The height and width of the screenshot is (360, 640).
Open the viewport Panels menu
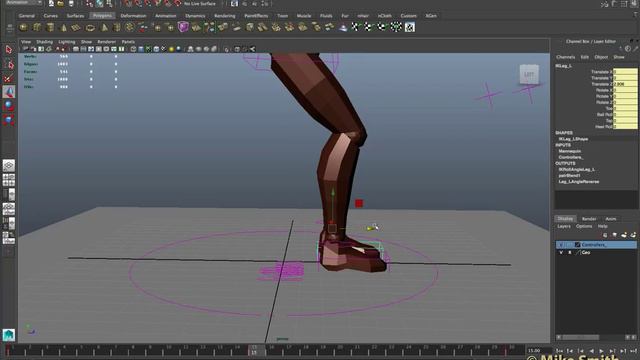(128, 42)
